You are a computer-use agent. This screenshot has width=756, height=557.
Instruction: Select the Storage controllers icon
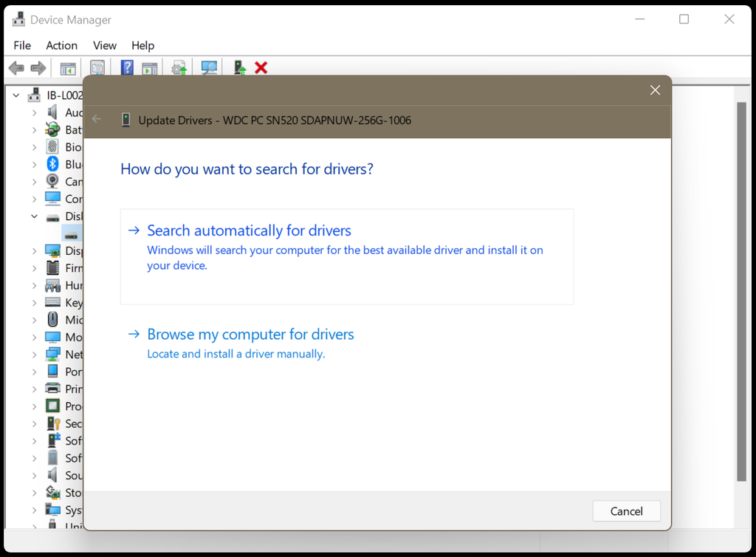click(x=52, y=493)
